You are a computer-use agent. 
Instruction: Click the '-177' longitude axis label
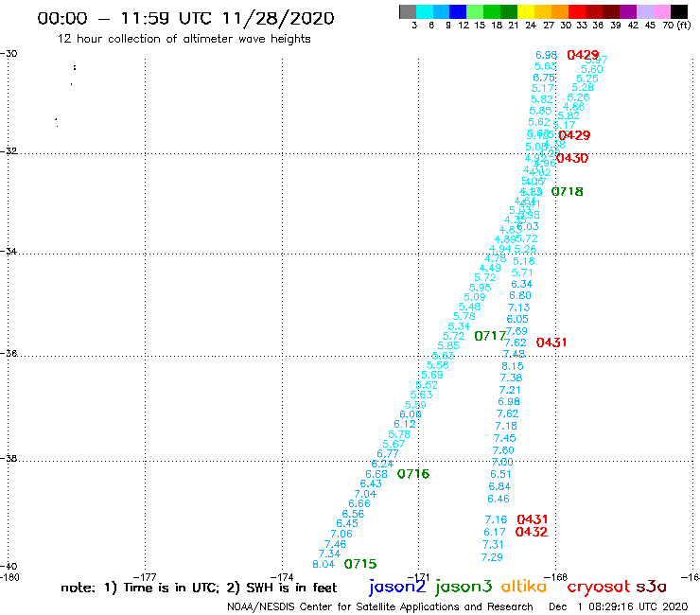pos(145,577)
